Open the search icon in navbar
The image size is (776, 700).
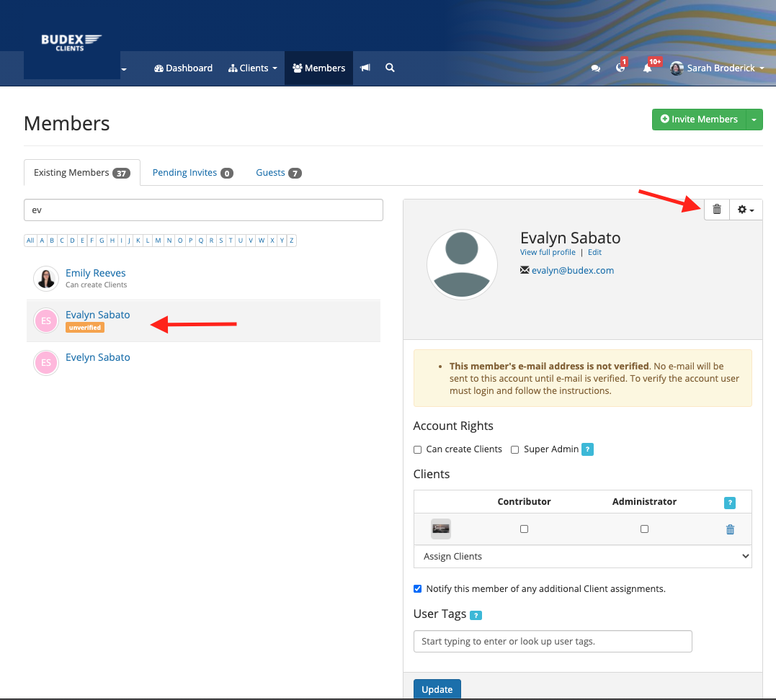pyautogui.click(x=389, y=68)
